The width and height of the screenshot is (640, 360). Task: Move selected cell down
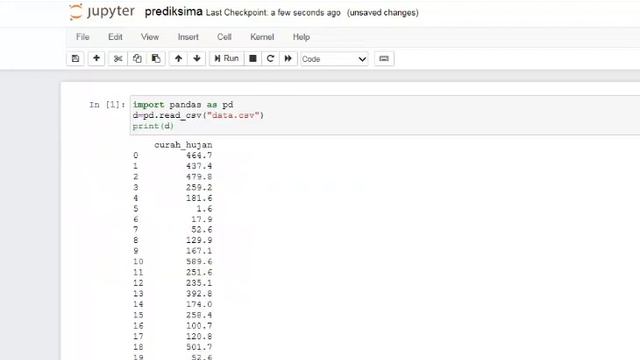coord(197,58)
